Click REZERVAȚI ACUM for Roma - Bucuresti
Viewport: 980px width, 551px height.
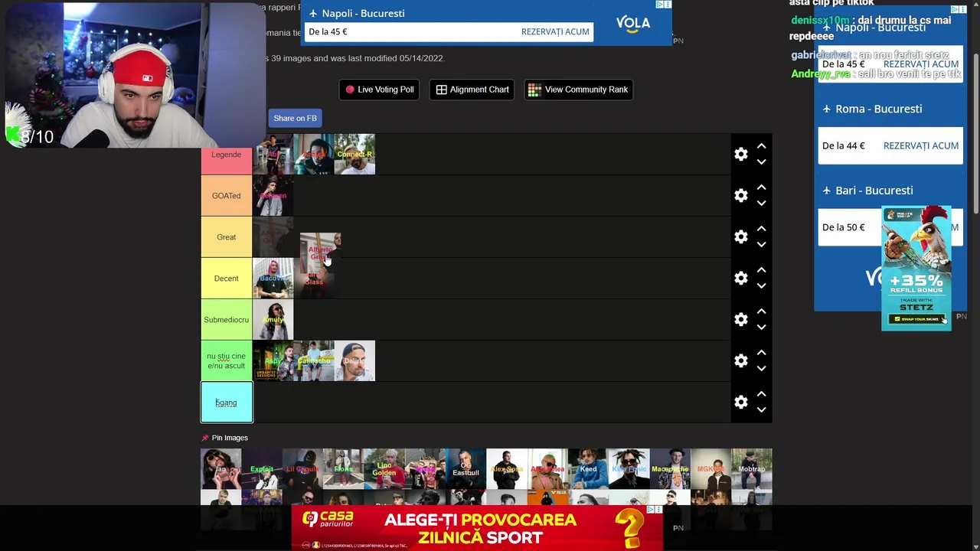(x=920, y=145)
